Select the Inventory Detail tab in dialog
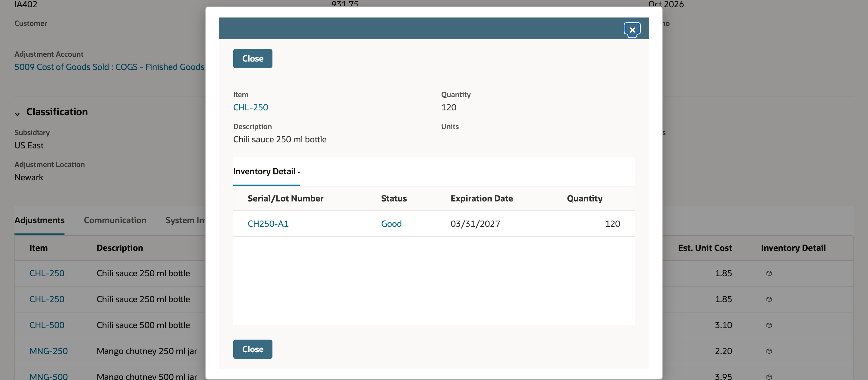This screenshot has width=868, height=380. (266, 171)
